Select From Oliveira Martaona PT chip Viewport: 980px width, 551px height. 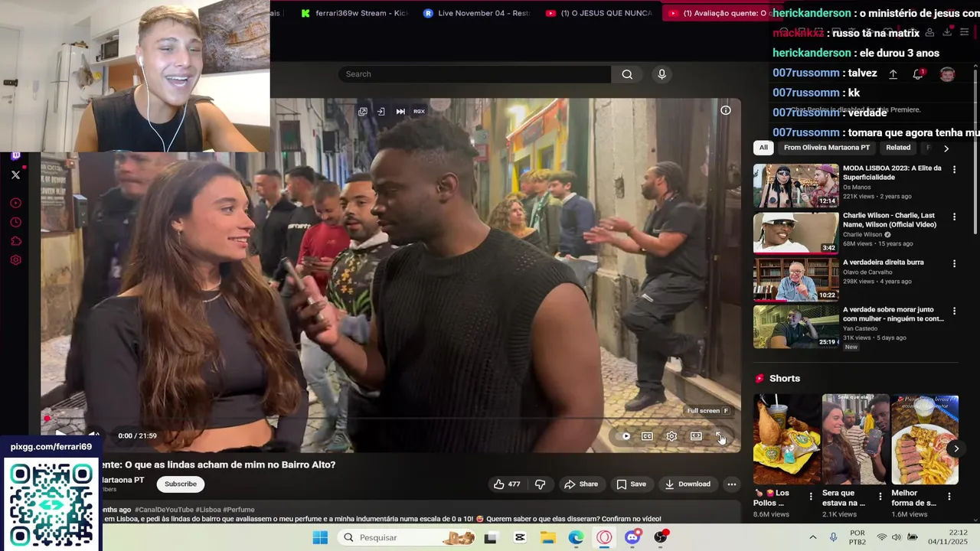coord(827,148)
